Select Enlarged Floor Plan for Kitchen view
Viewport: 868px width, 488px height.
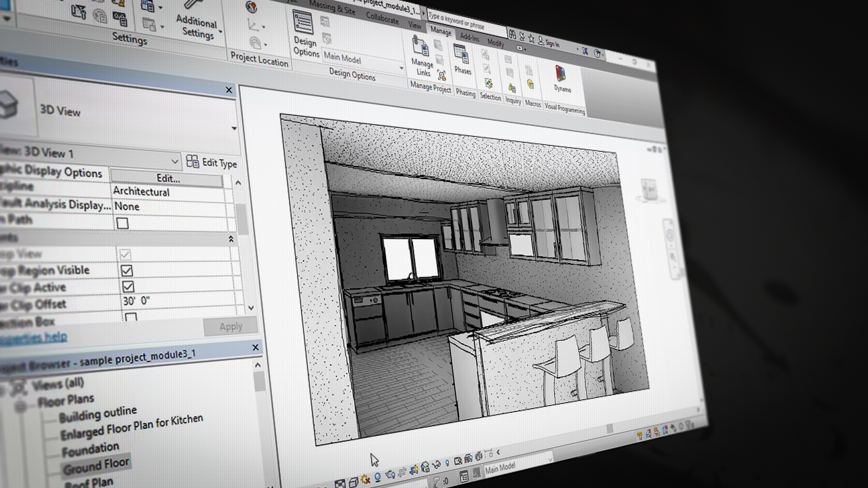132,427
